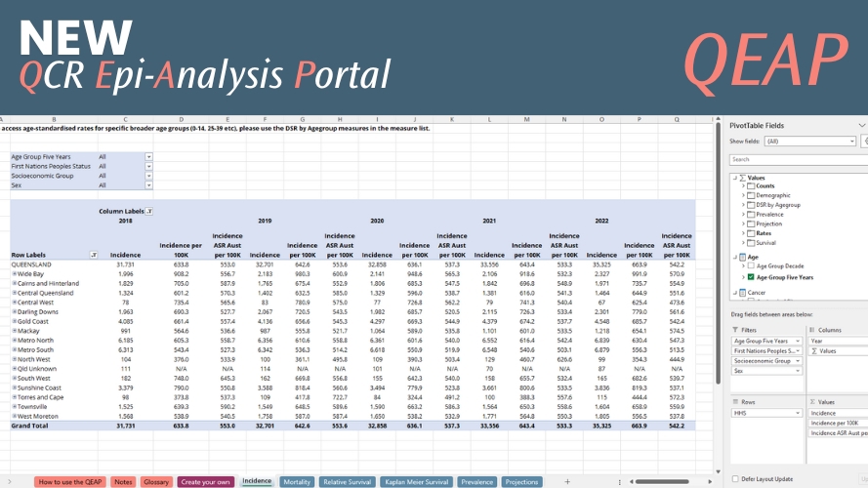Expand the Cairns and Hinterland row
The width and height of the screenshot is (868, 488).
tap(15, 283)
